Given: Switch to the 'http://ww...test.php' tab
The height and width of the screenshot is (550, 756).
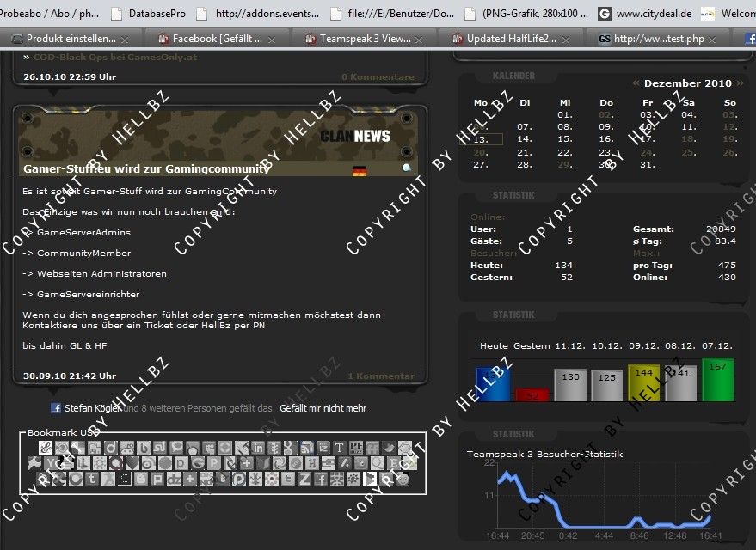Looking at the screenshot, I should (659, 39).
